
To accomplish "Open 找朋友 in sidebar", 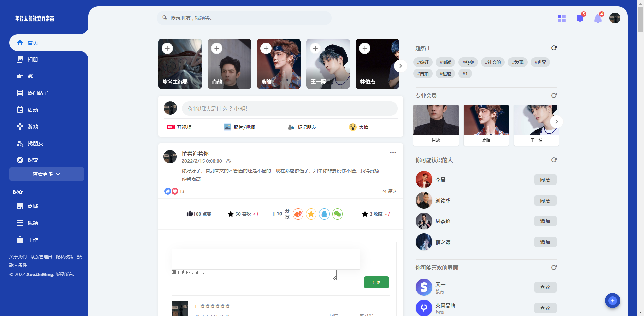I will (x=49, y=143).
